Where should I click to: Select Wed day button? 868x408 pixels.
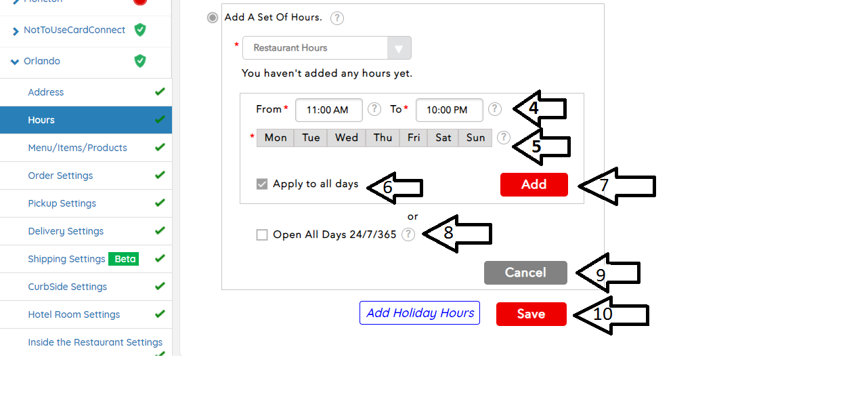pos(346,138)
